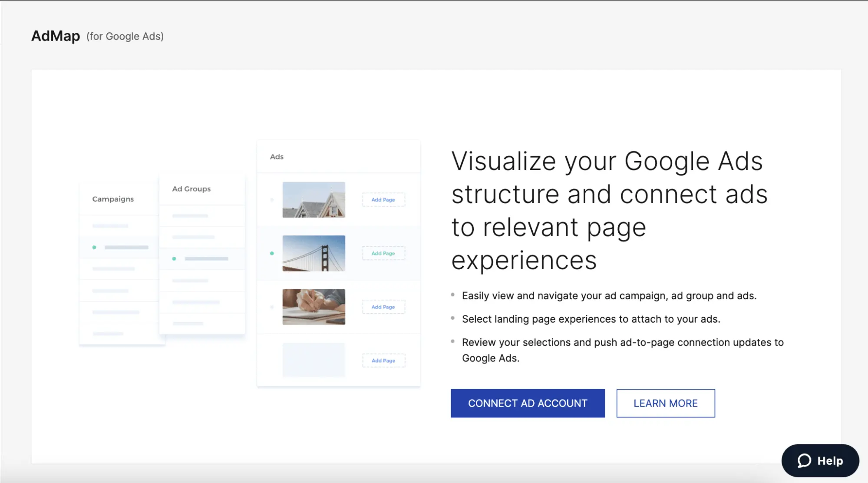Click the AdMap page title

pyautogui.click(x=56, y=36)
